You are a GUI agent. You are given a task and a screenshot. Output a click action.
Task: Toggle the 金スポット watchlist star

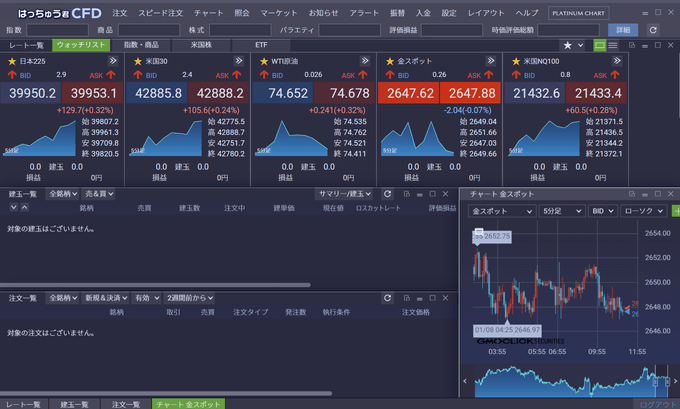[x=390, y=61]
